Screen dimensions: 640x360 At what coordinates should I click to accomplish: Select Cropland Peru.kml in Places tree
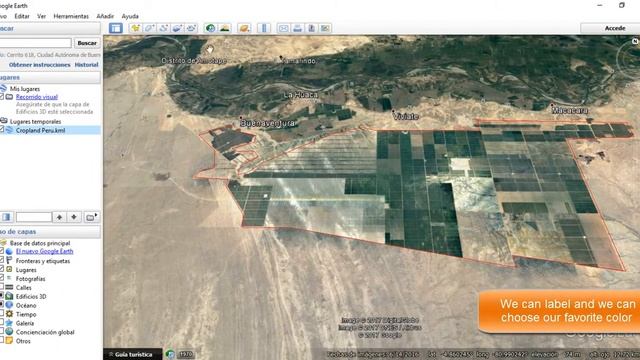pyautogui.click(x=40, y=130)
